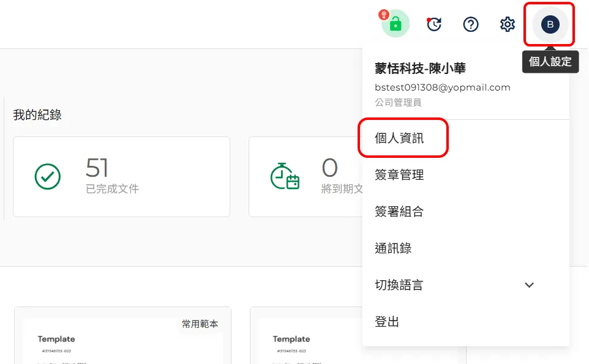Viewport: 589px width, 364px height.
Task: Click the green checkmark icon for 已完成文件
Action: point(48,177)
